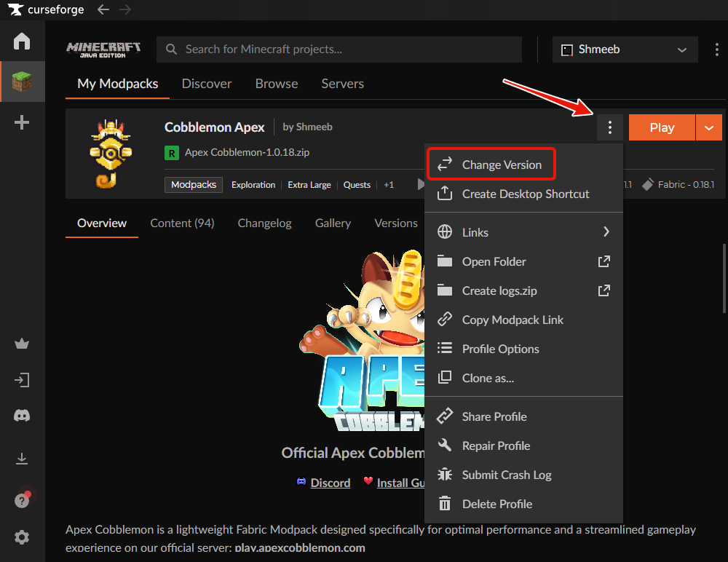
Task: Select the Minecraft grass block game icon
Action: pos(22,82)
